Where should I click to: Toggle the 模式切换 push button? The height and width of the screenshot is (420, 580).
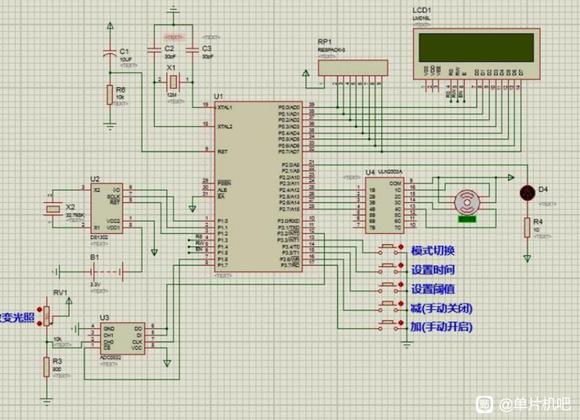[388, 249]
